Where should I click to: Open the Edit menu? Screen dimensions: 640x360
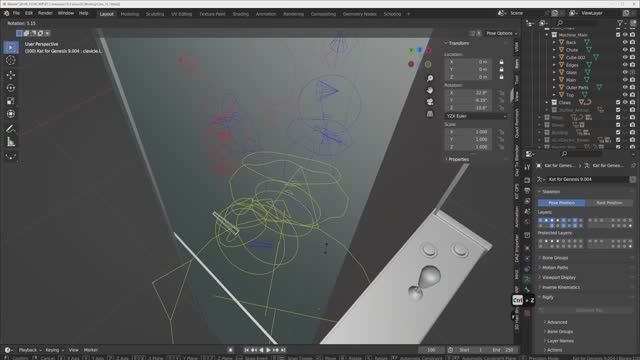tap(29, 13)
